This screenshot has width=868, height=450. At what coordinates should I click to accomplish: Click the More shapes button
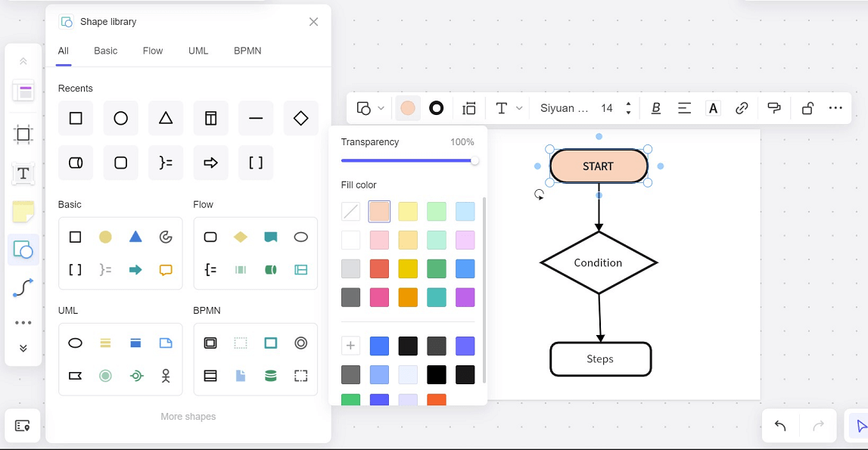[188, 416]
